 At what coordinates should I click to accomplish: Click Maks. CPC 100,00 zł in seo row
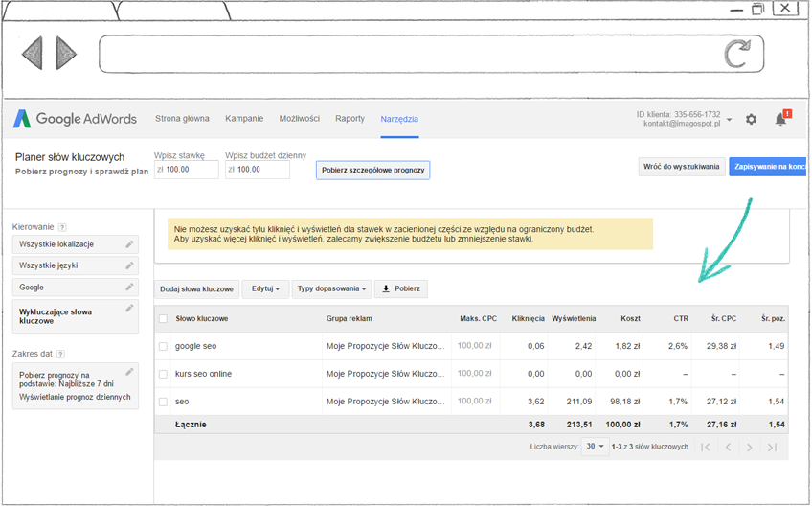coord(474,402)
